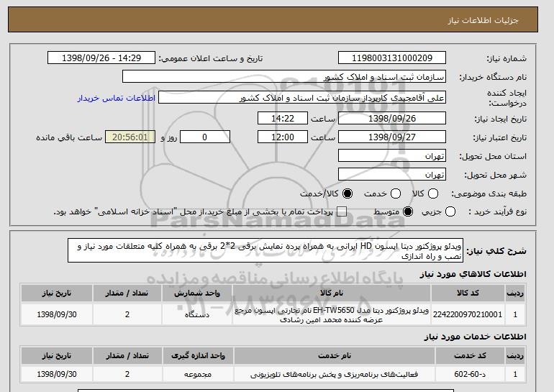The width and height of the screenshot is (554, 392).
Task: Click the دستگاه unit cell
Action: pos(197,314)
